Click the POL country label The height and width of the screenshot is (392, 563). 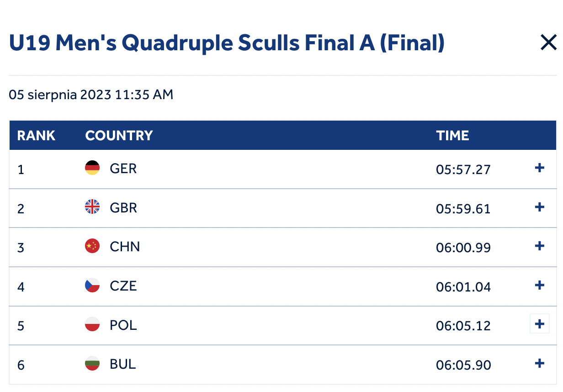123,325
